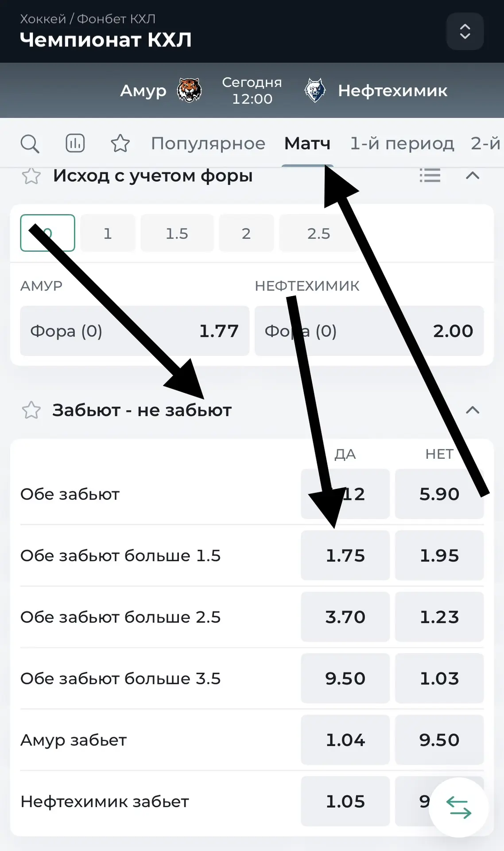
Task: Switch to the '1-й период' tab
Action: point(402,144)
